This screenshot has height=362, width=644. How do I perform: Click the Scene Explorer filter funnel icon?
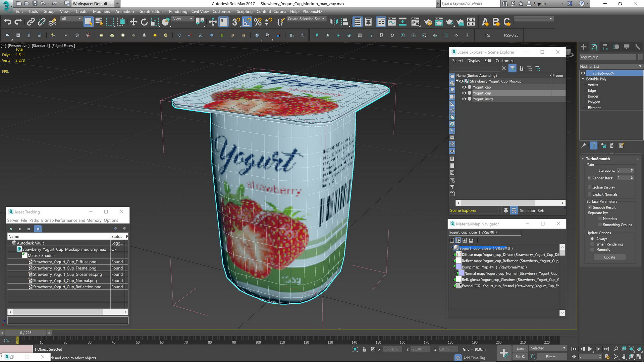coord(513,68)
